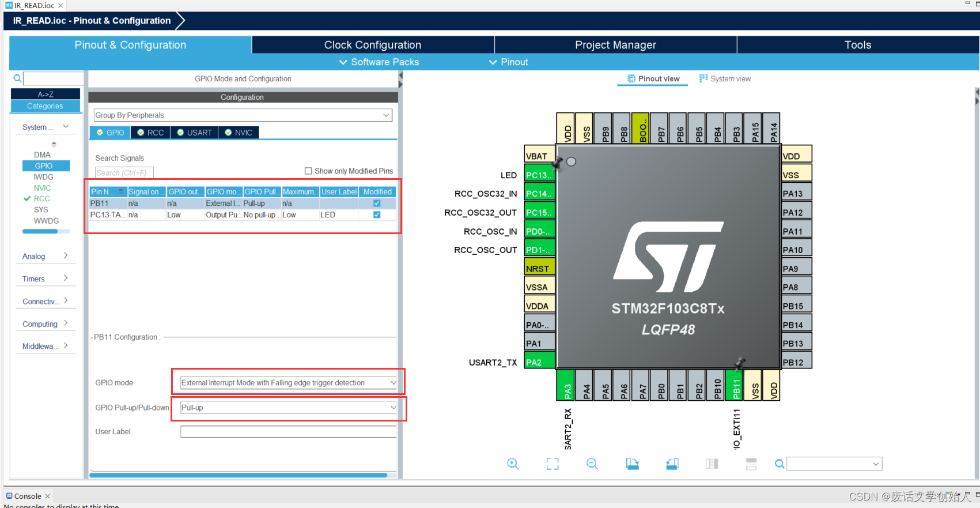Viewport: 980px width, 508px height.
Task: Click pin PA13 on right side
Action: tap(797, 193)
